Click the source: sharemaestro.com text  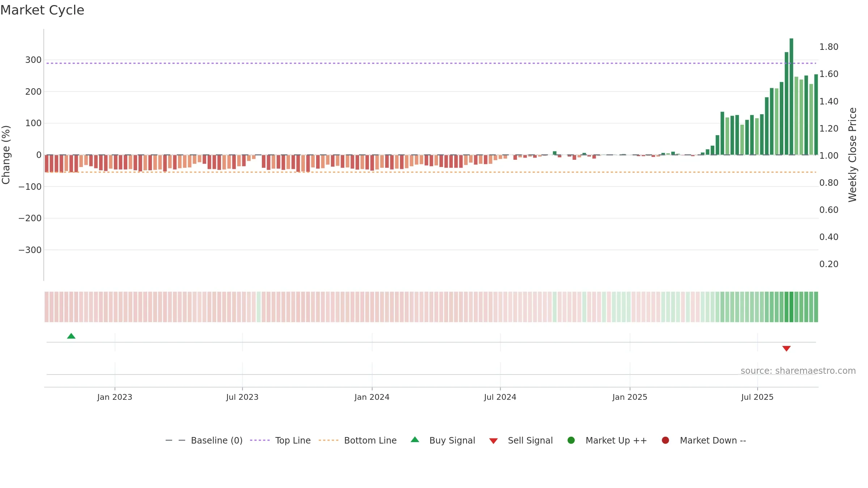(x=798, y=371)
